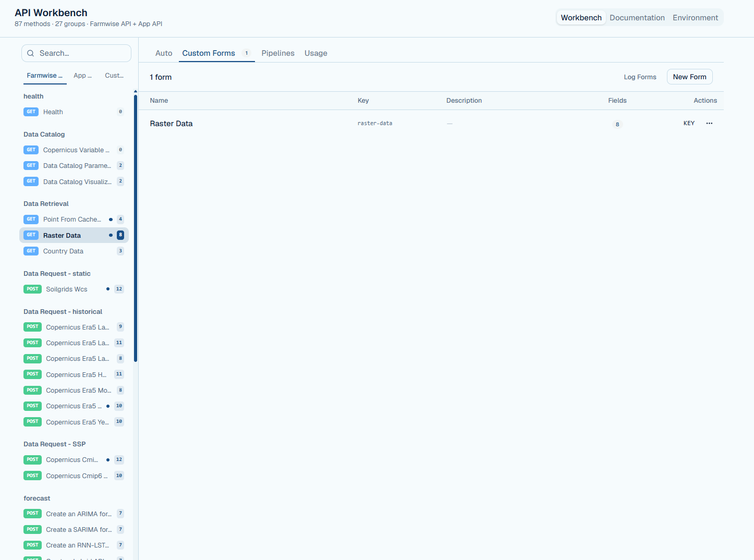Select the App sidebar tab
The height and width of the screenshot is (560, 754).
[x=82, y=76]
